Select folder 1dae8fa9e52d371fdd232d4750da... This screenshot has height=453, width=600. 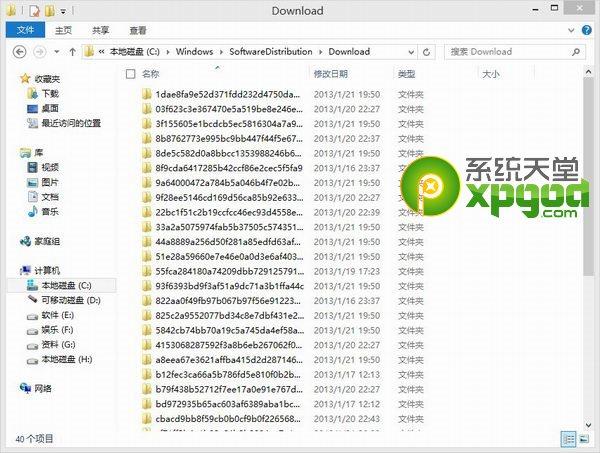pos(228,95)
